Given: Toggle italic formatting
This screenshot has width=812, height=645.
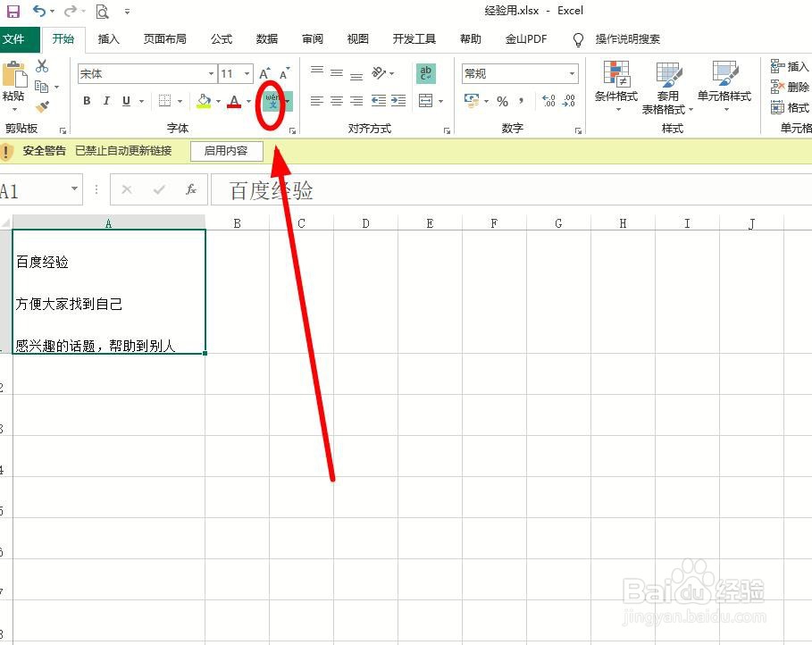Looking at the screenshot, I should [106, 101].
